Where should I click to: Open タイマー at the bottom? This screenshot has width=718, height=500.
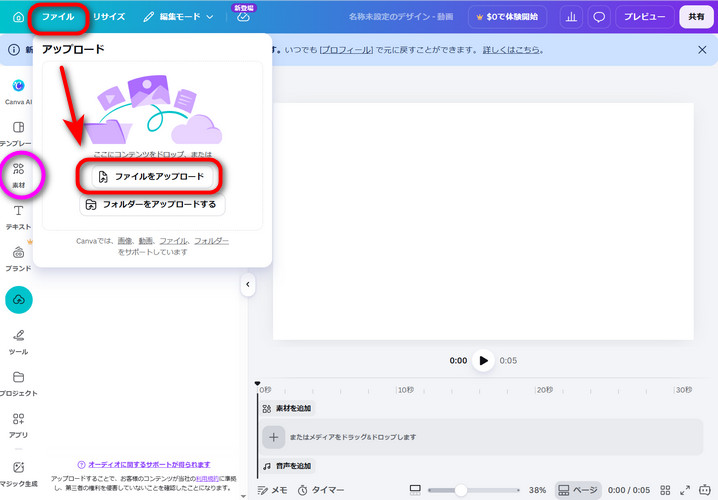click(321, 490)
